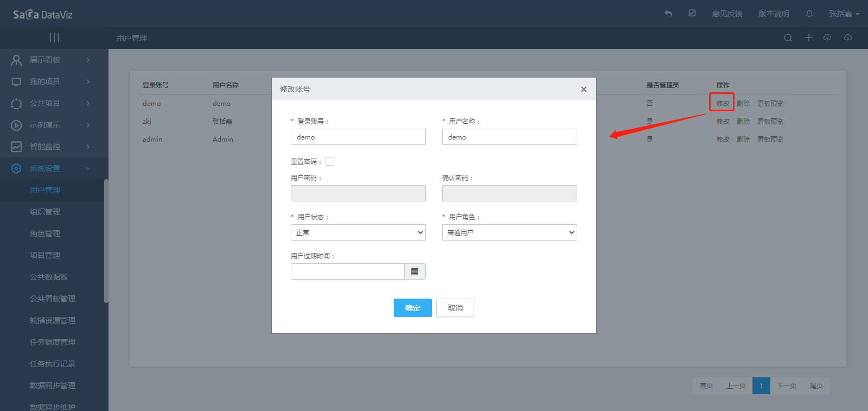
Task: Click the 示例演示 play icon
Action: [16, 125]
